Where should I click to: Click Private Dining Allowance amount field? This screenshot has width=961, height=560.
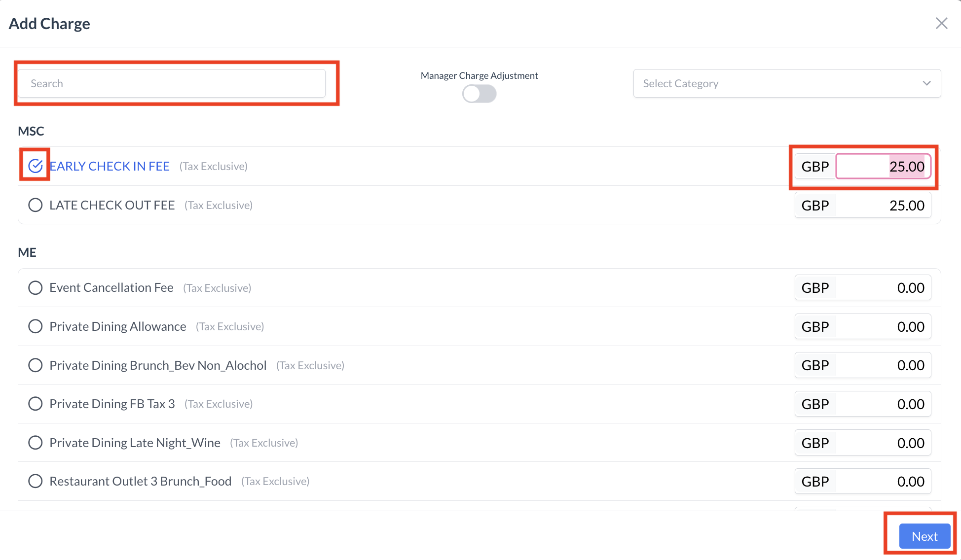coord(883,327)
